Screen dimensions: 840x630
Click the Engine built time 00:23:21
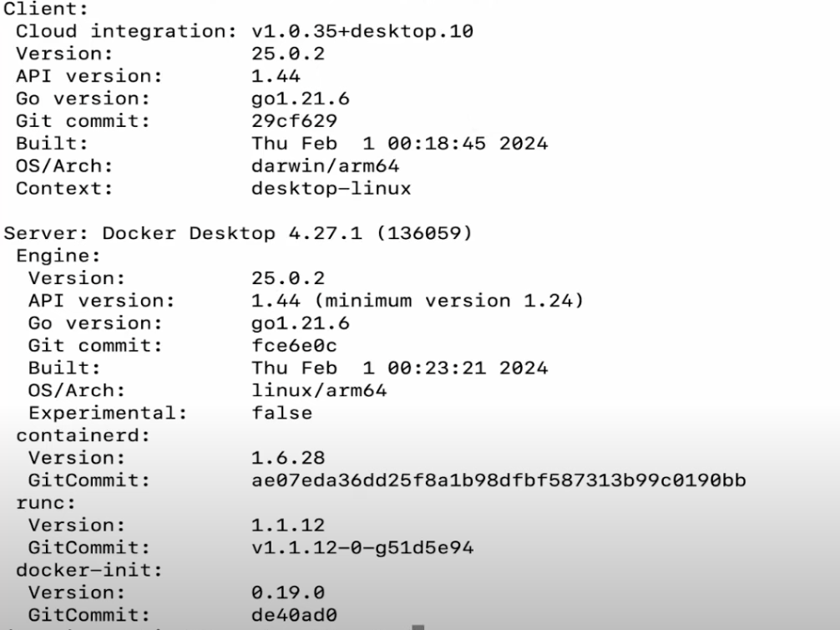tap(436, 368)
